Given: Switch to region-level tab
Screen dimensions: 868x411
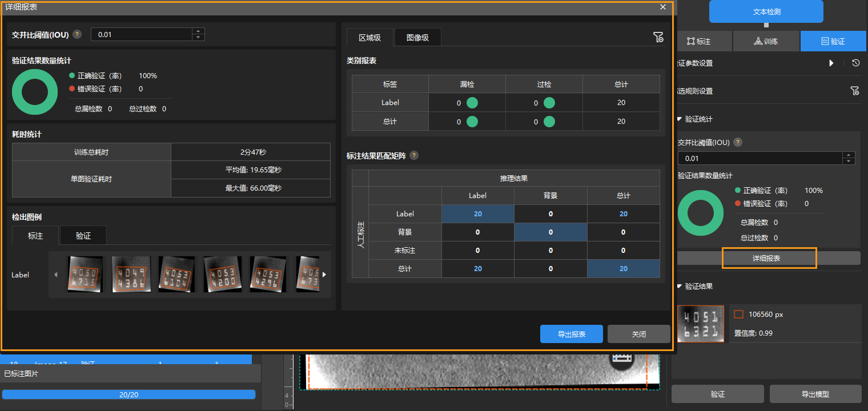Looking at the screenshot, I should point(369,38).
